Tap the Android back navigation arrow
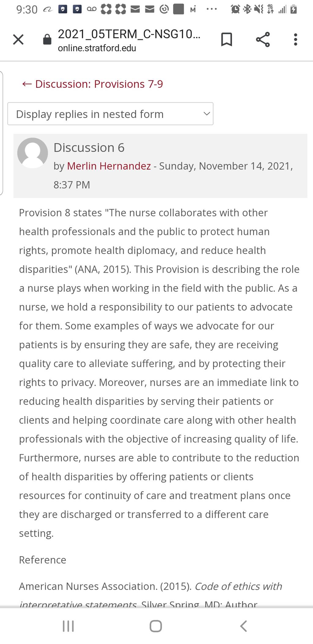Screen dimensions: 313x644 pos(243,626)
